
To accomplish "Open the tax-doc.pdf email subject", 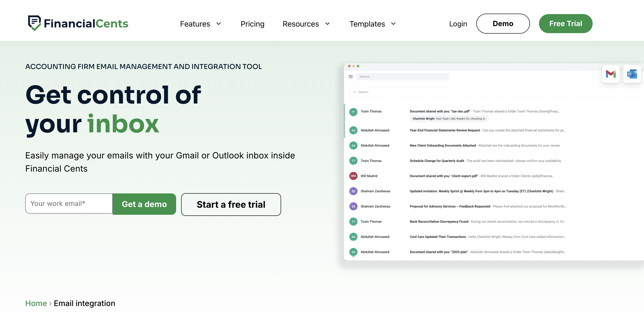I will [440, 111].
